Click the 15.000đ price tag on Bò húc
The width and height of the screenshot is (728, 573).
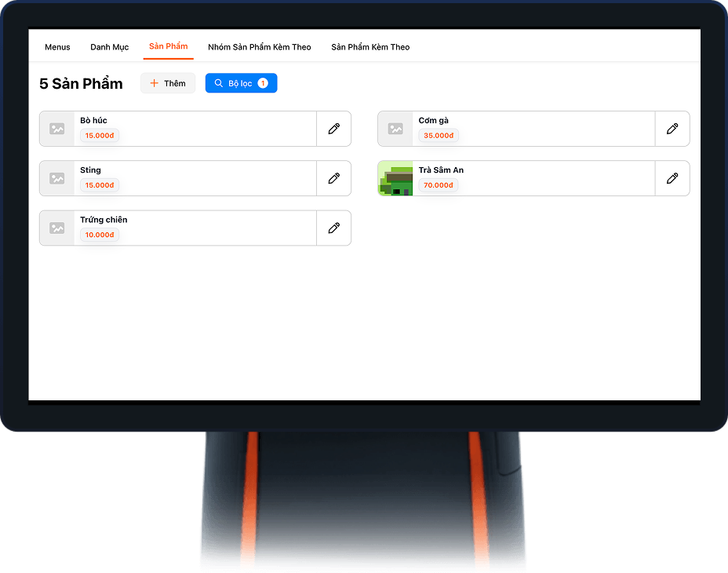coord(100,136)
